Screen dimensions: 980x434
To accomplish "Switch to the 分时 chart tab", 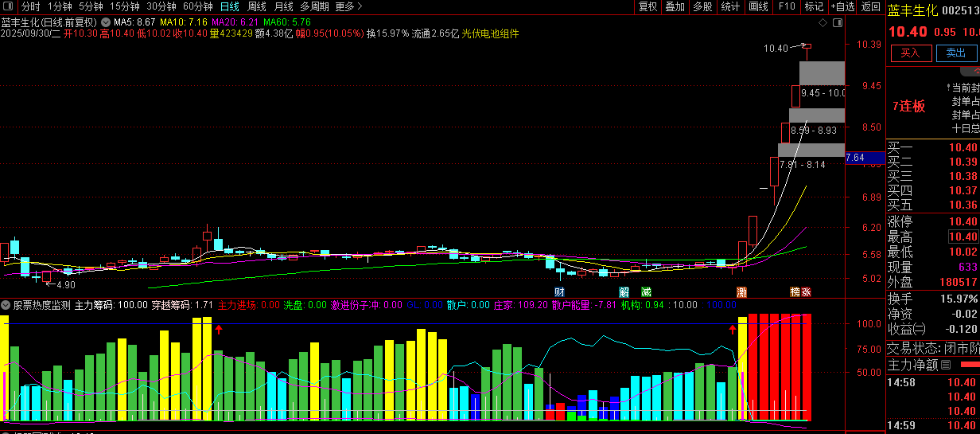I will [x=30, y=6].
